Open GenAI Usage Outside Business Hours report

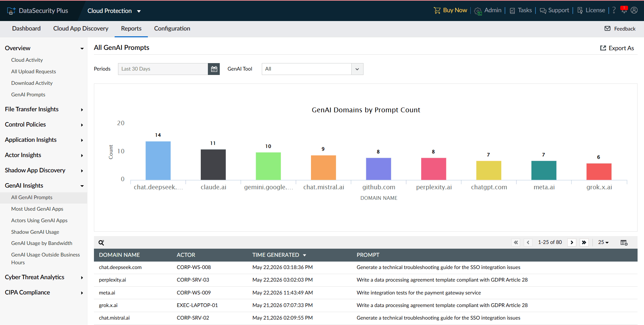pos(45,259)
